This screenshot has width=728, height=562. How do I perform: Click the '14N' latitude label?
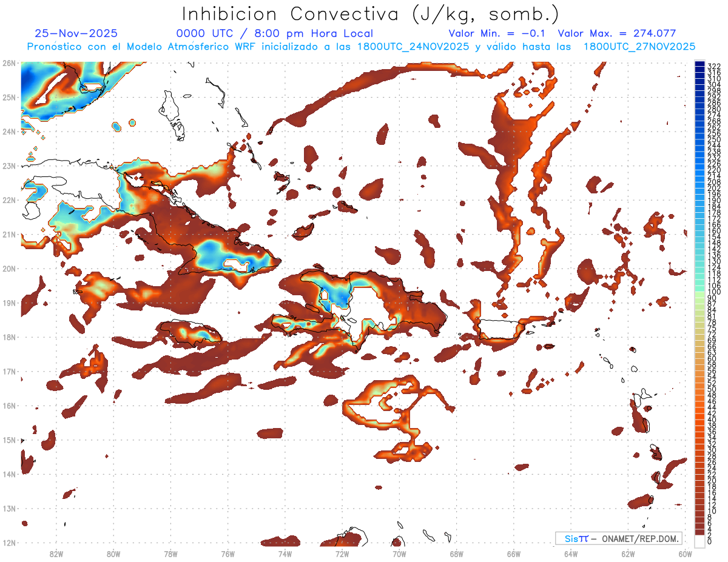(8, 473)
